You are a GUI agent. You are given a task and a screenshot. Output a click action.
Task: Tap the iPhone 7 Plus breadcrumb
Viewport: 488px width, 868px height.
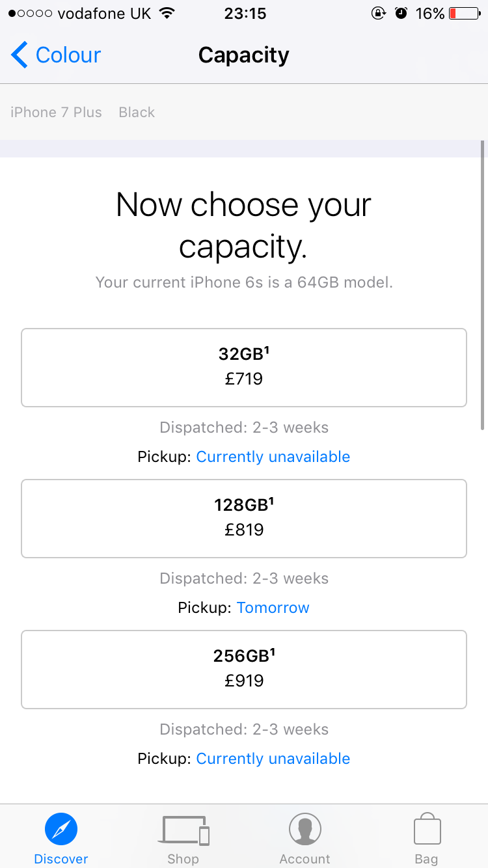[x=56, y=113]
